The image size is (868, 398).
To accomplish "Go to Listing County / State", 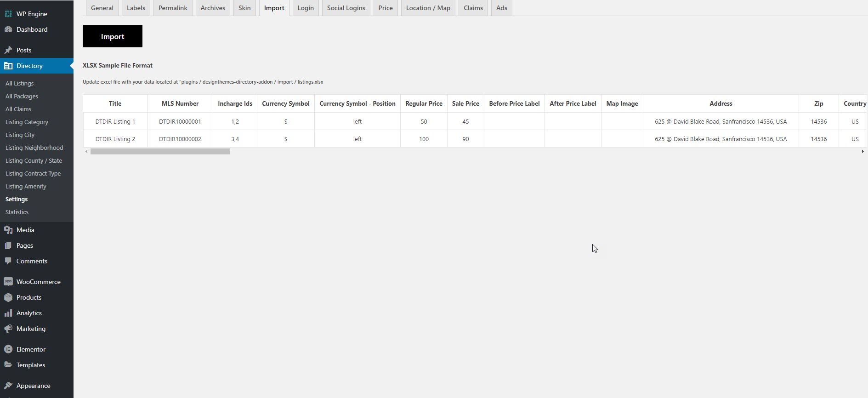I will point(34,160).
